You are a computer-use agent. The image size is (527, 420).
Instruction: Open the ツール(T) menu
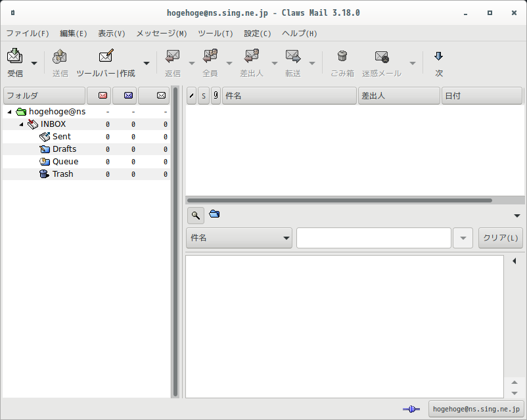pos(215,34)
